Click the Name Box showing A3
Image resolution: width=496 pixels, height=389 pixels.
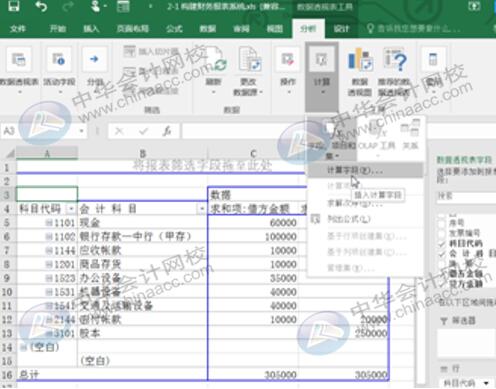(x=40, y=131)
